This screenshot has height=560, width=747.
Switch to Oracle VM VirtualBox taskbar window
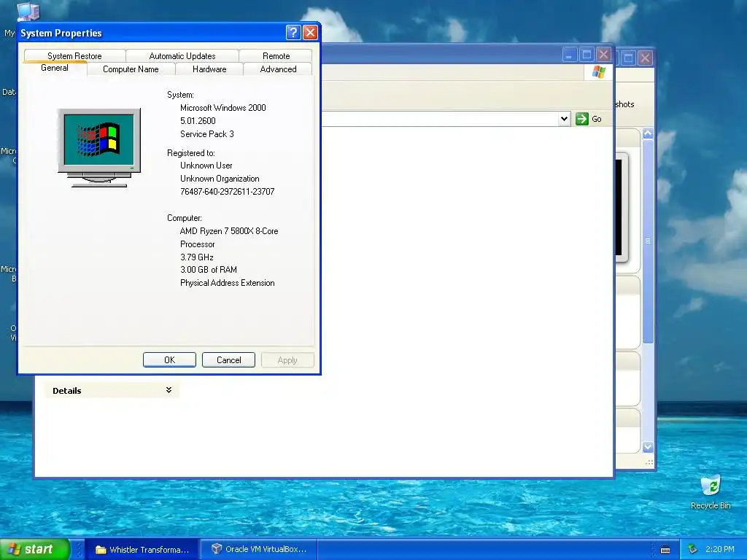click(259, 550)
